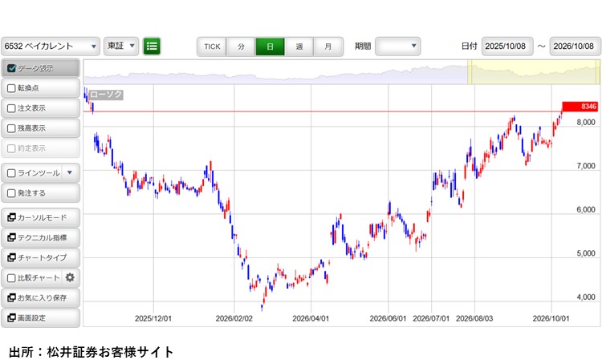602x364 pixels.
Task: Click the 画面設定 popup window icon
Action: point(11,317)
